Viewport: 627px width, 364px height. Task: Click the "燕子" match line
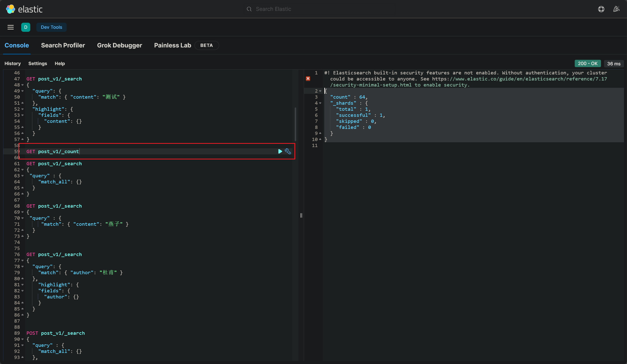85,224
